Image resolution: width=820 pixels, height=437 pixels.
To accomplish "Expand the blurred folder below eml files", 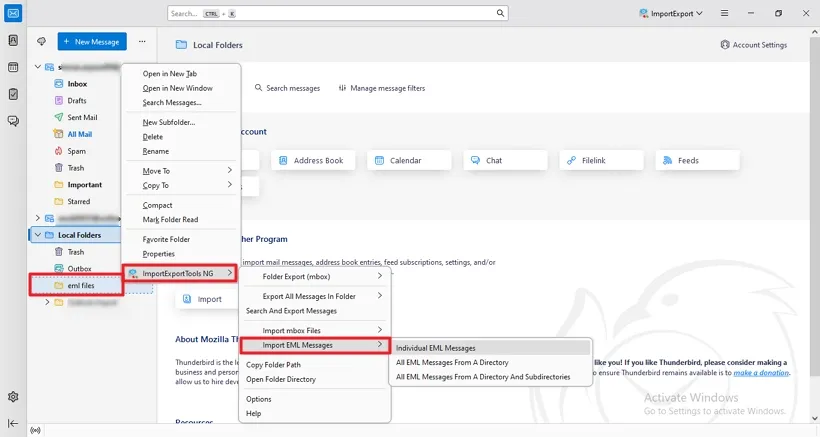I will [47, 302].
